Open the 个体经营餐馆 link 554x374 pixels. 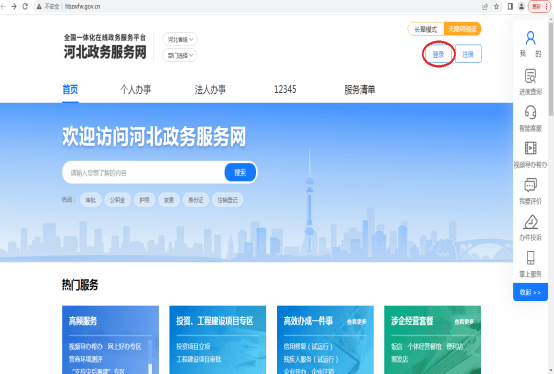coord(424,347)
